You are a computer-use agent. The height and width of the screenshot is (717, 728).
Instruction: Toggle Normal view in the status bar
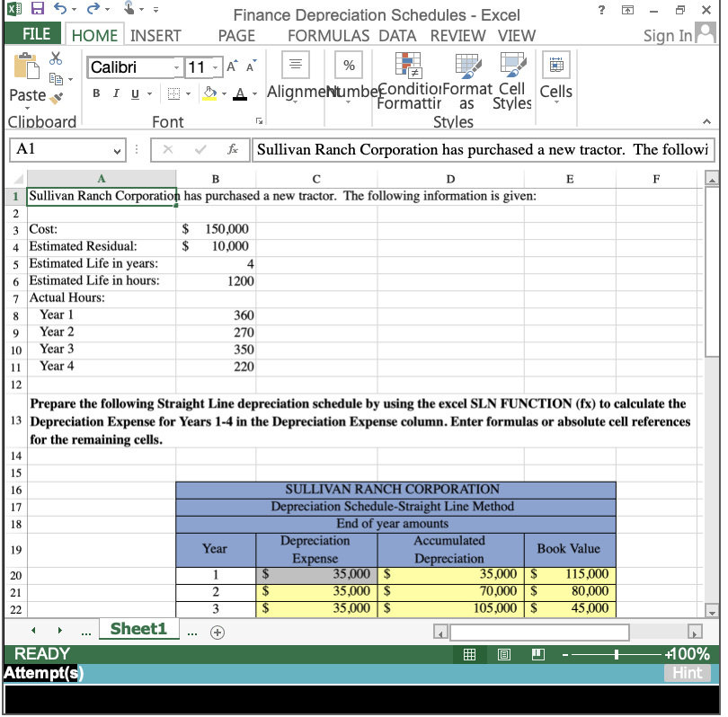(469, 654)
